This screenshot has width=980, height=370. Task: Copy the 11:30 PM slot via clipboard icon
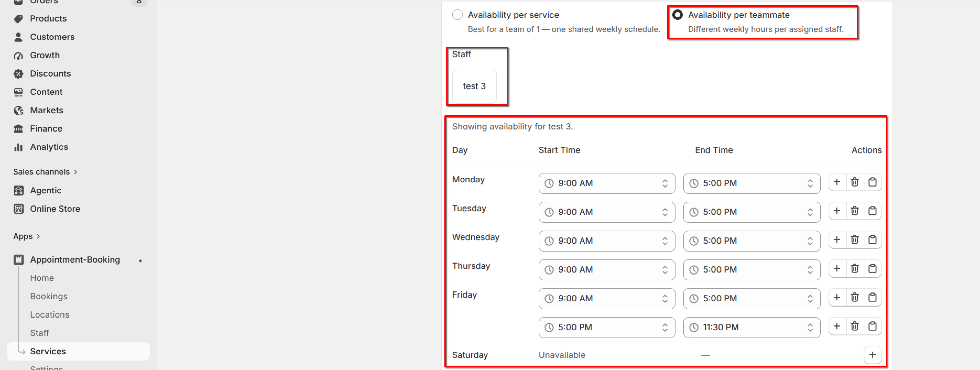[873, 327]
